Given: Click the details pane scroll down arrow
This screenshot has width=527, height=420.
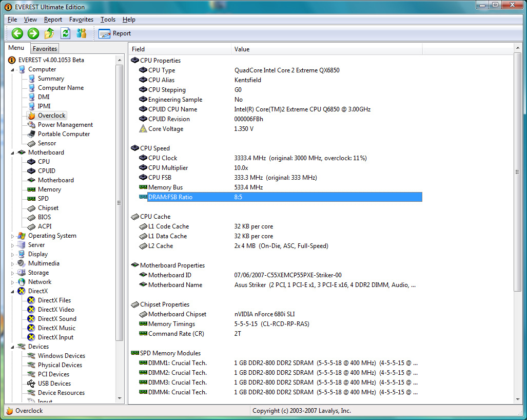Looking at the screenshot, I should [518, 399].
